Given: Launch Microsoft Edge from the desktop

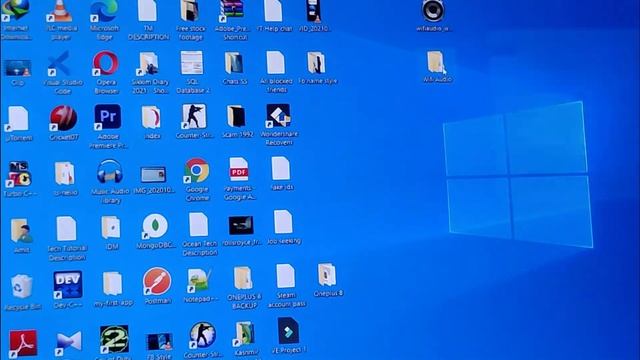Looking at the screenshot, I should point(104,11).
